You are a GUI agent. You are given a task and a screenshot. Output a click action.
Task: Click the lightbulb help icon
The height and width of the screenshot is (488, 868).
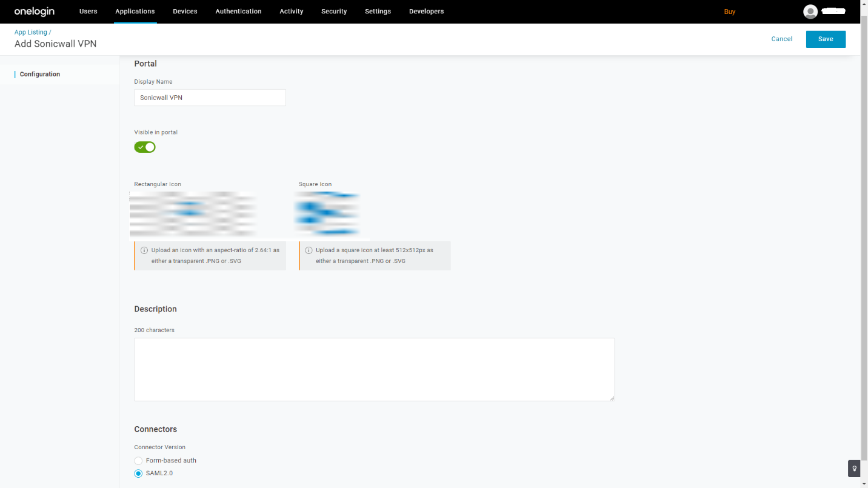pos(854,469)
